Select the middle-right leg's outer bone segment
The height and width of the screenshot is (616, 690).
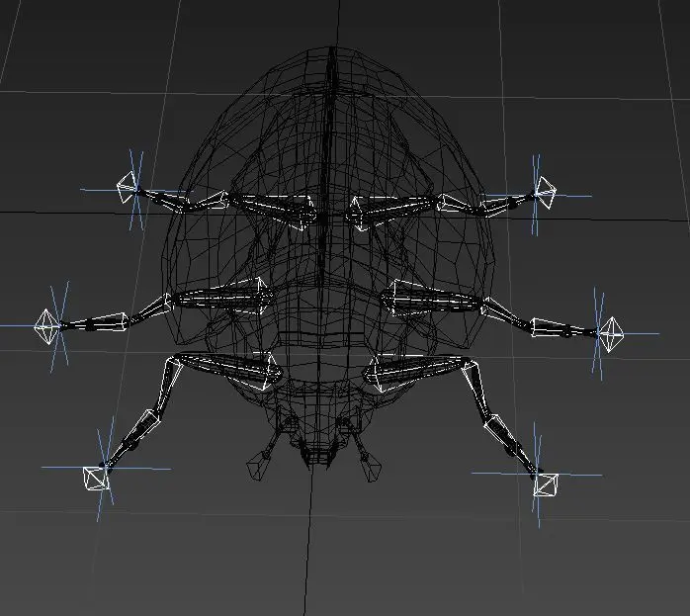[x=563, y=328]
